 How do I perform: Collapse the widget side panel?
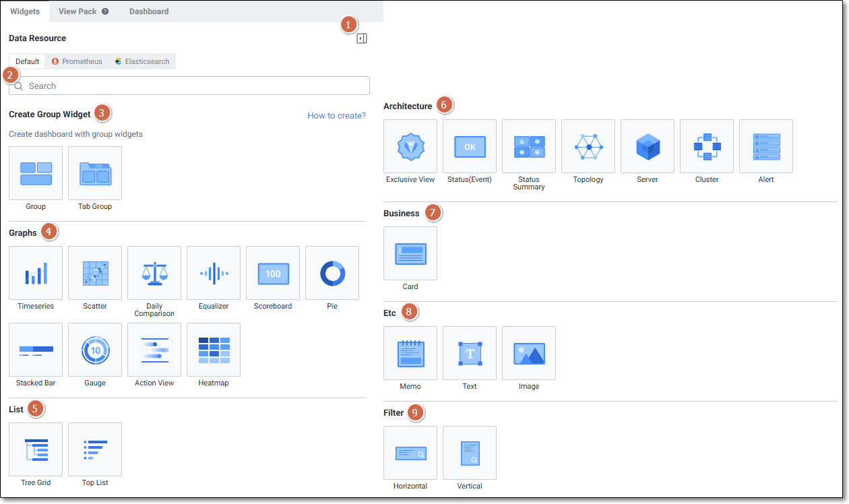coord(362,38)
